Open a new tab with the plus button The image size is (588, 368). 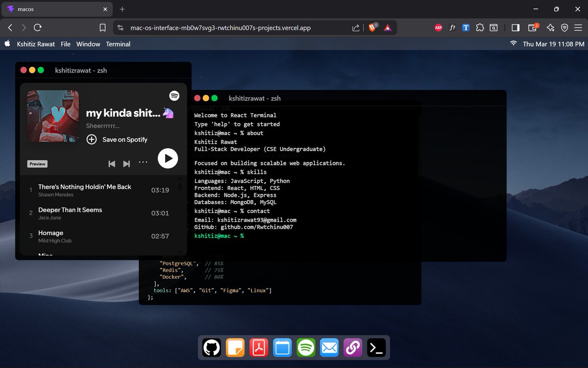click(122, 9)
